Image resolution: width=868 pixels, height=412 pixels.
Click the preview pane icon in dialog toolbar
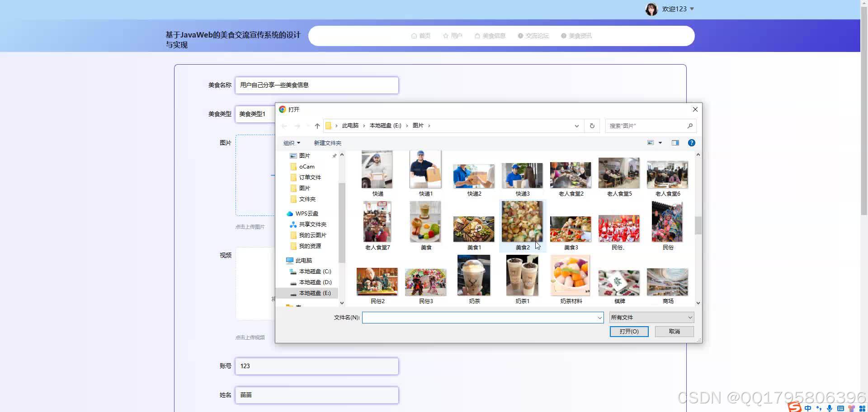click(x=675, y=143)
